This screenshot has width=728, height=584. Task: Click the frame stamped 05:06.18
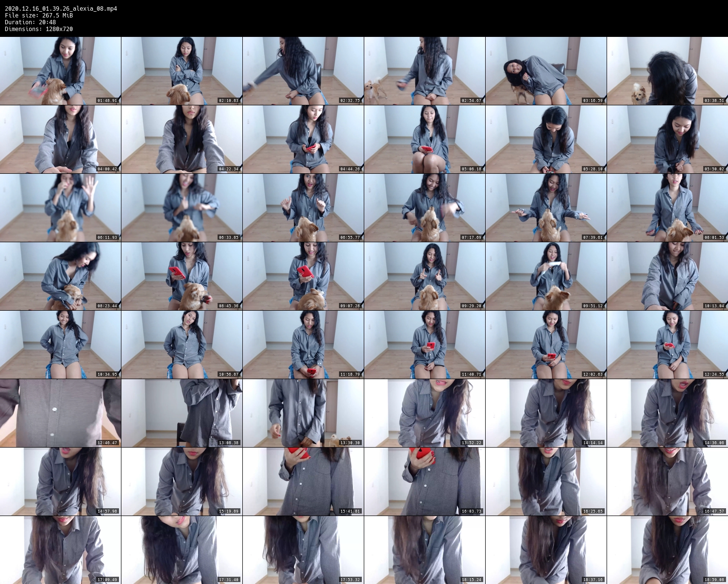[424, 139]
